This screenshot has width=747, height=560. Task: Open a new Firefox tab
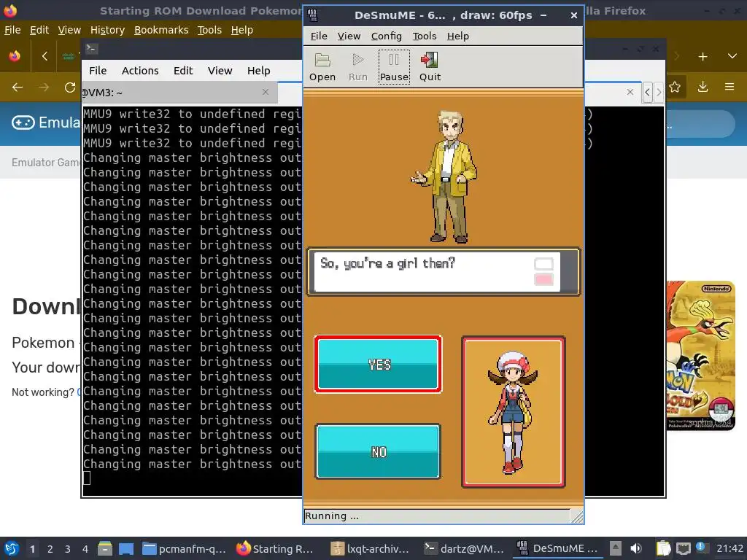(703, 57)
